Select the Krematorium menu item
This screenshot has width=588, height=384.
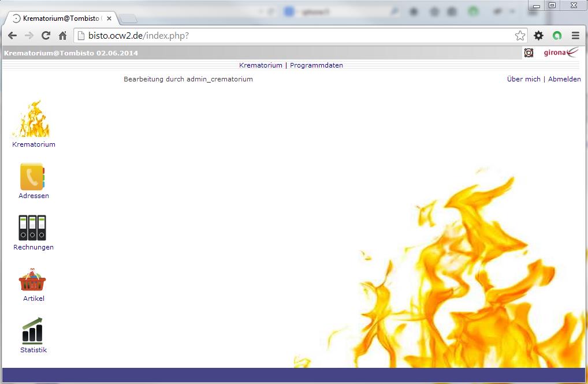pyautogui.click(x=260, y=65)
